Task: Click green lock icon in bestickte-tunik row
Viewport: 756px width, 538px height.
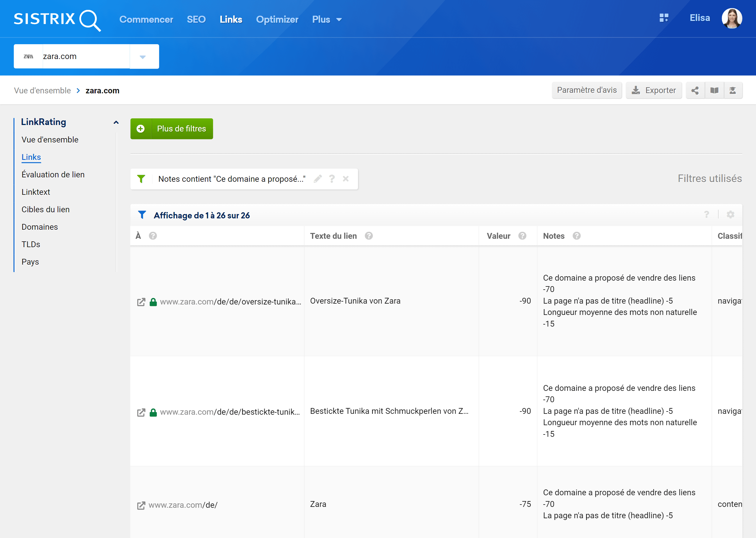Action: coord(153,412)
